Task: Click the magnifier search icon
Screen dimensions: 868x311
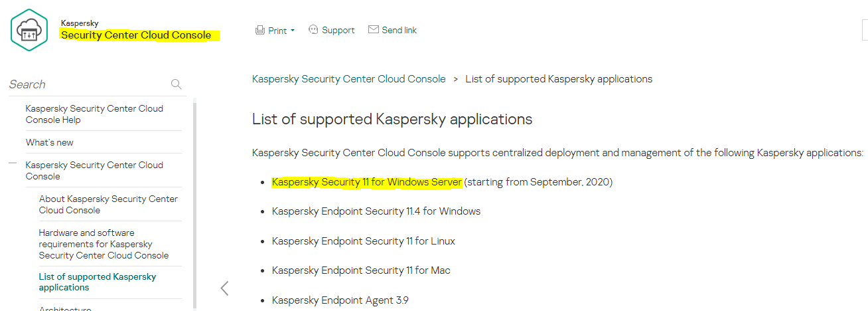Action: pos(177,84)
